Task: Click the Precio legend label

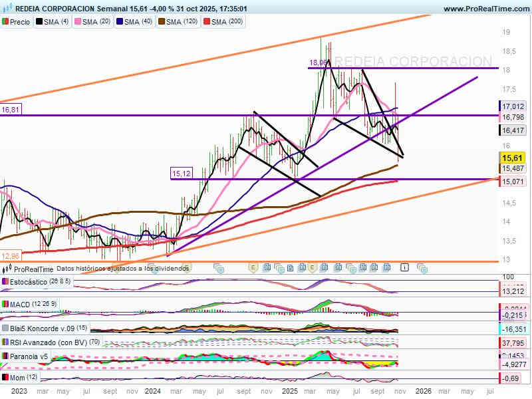Action: [19, 22]
